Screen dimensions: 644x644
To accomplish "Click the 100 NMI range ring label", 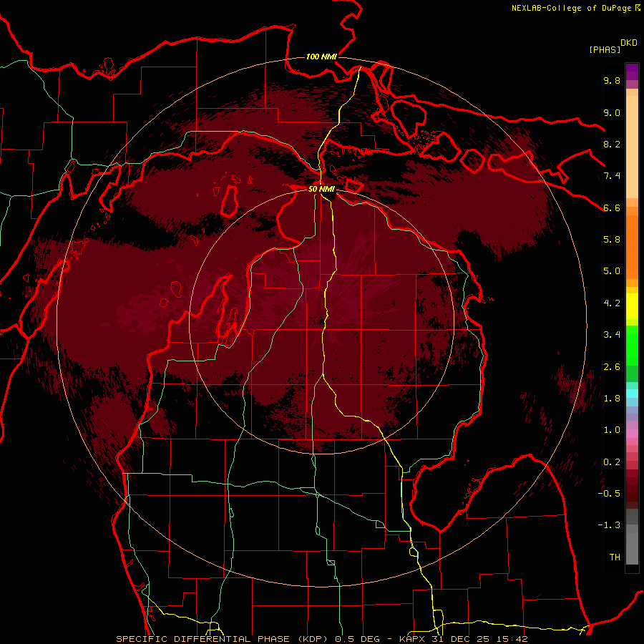I will (x=321, y=57).
